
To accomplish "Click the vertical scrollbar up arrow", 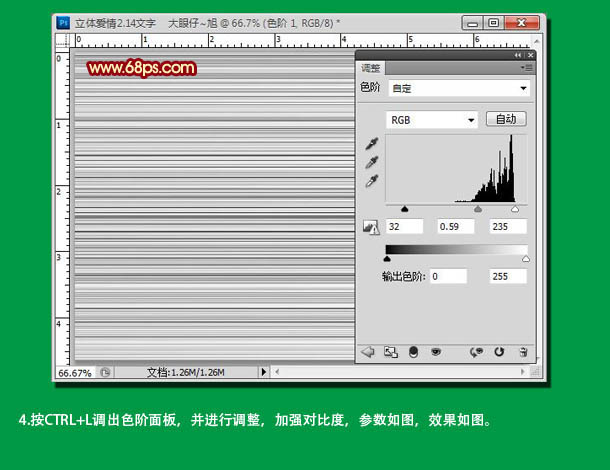I will (536, 41).
